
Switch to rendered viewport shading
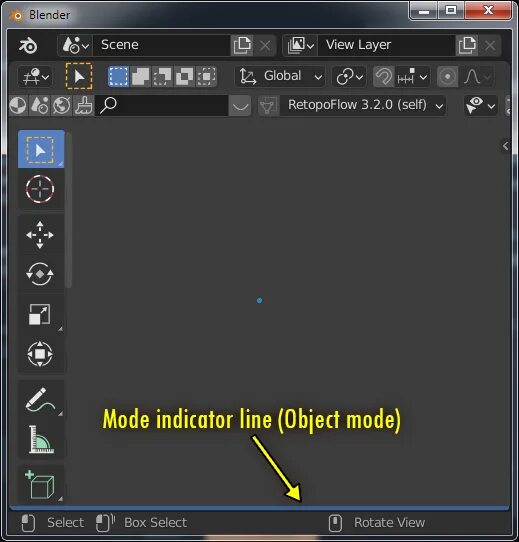coord(62,105)
